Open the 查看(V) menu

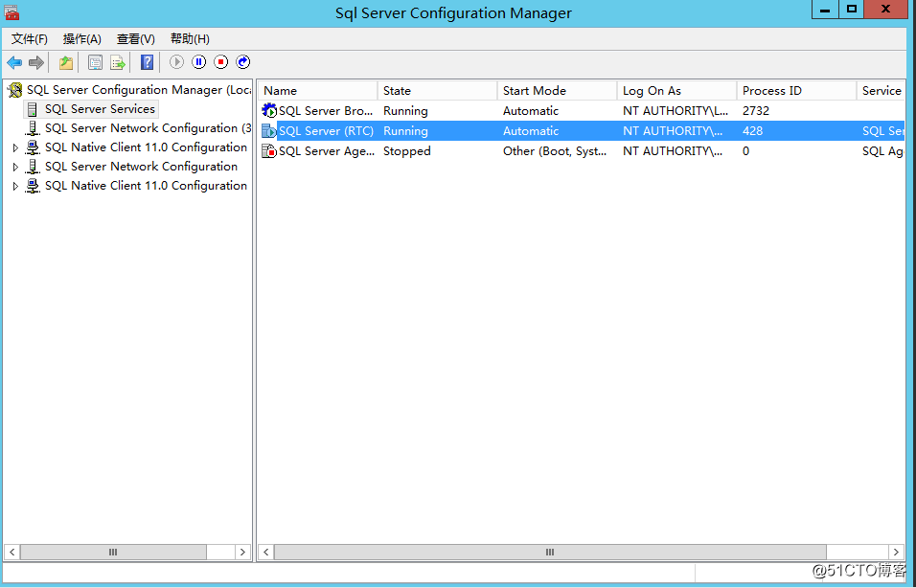pyautogui.click(x=135, y=39)
